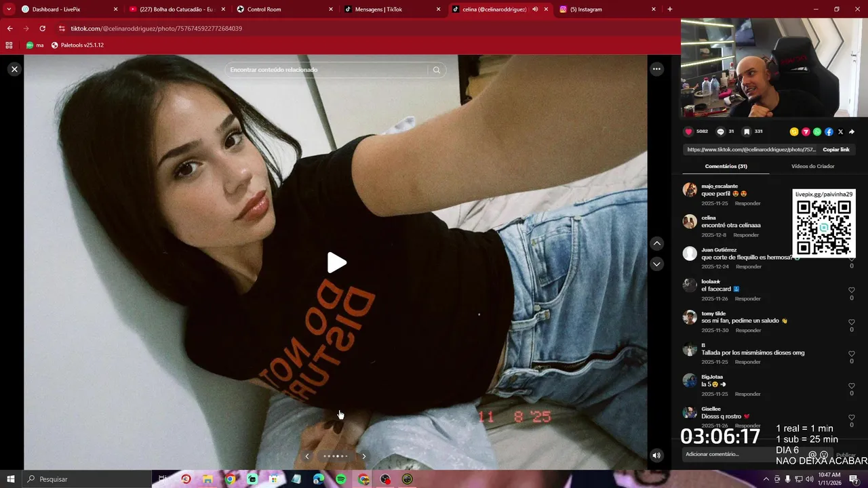
Task: Open the Windows notification center
Action: [x=854, y=479]
